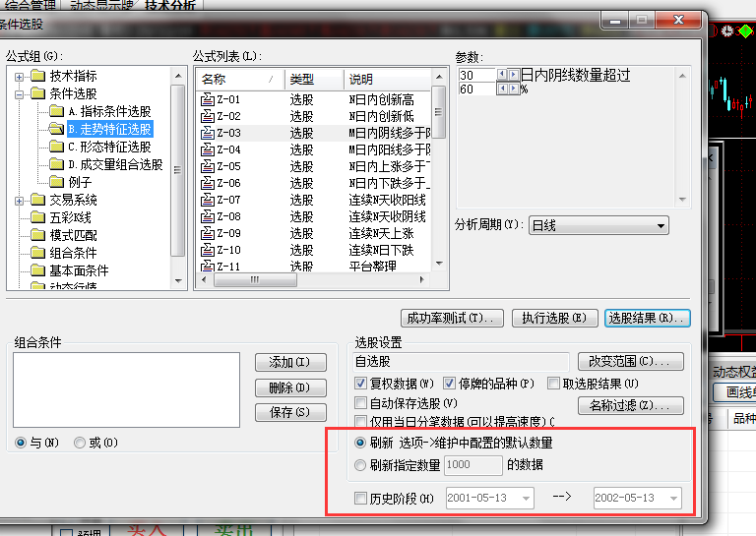The image size is (756, 536).
Task: Click the Z-06 formula icon
Action: coord(208,183)
